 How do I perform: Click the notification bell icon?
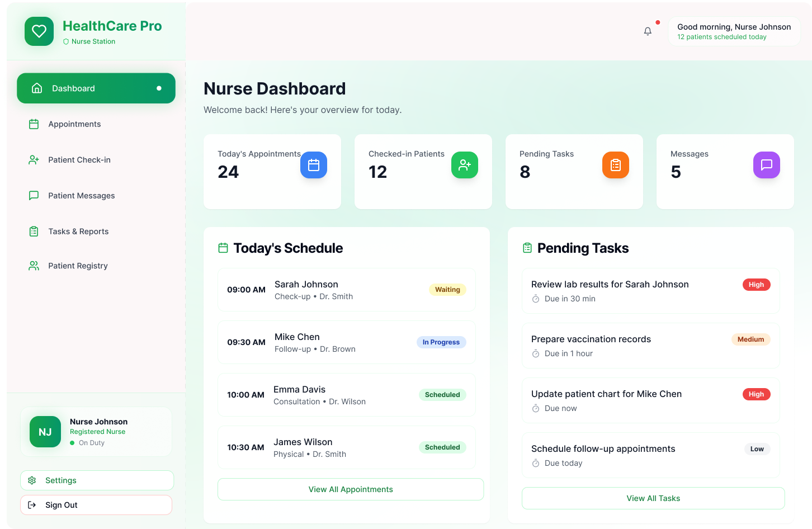(x=648, y=31)
